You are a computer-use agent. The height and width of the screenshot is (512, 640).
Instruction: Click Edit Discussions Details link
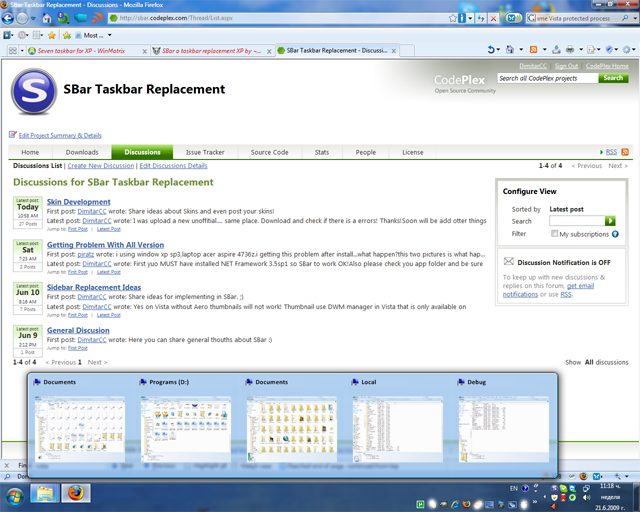coord(173,165)
